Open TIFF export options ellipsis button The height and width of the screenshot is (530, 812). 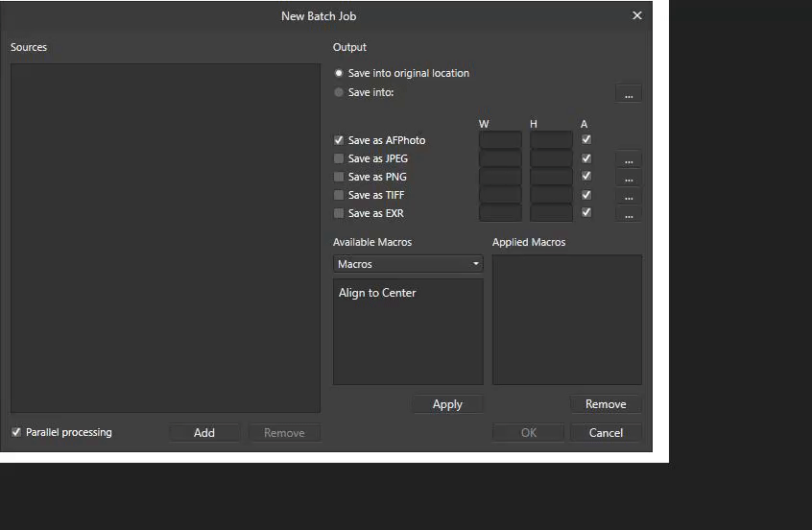point(629,196)
